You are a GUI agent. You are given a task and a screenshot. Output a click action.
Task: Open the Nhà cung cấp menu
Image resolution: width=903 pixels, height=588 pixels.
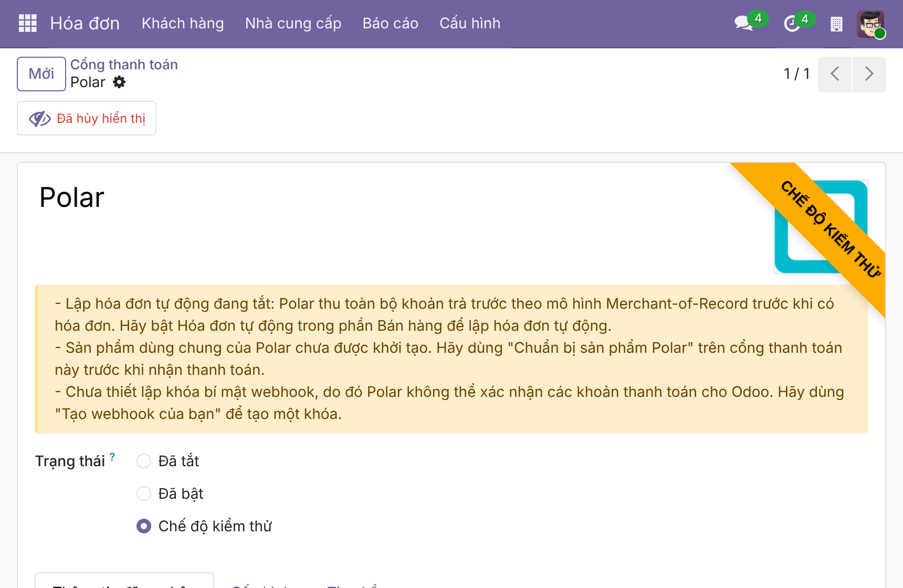click(293, 24)
